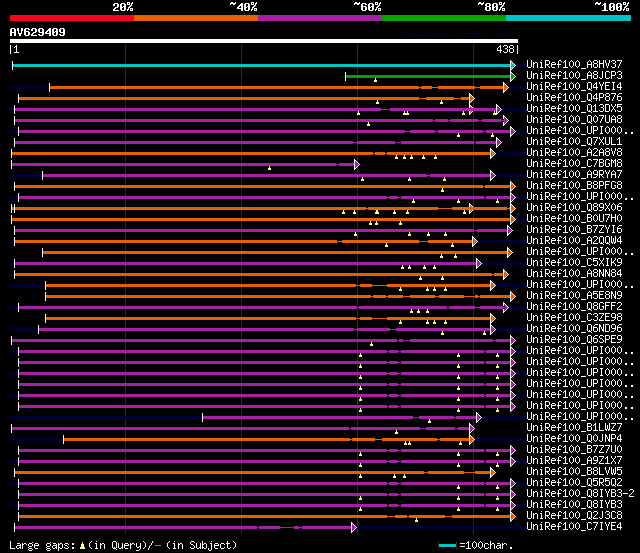This screenshot has width=640, height=553.
Task: Click the orange ~40% identity color segment
Action: coord(196,18)
